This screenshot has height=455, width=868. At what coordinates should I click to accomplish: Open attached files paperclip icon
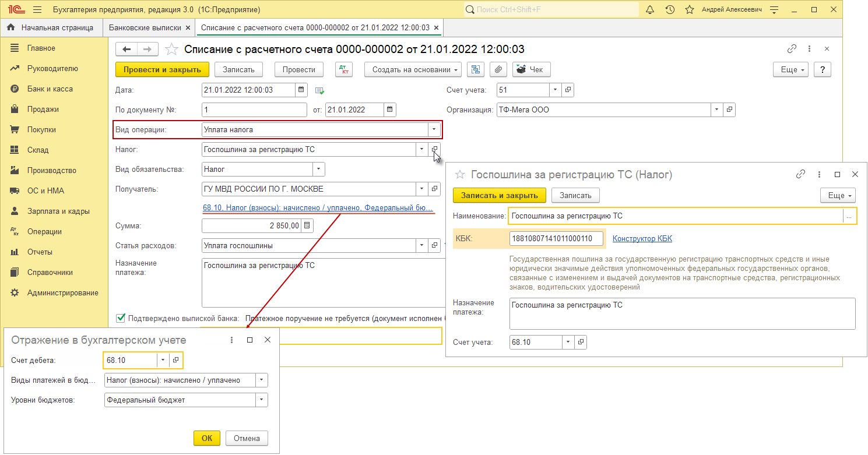[x=498, y=69]
